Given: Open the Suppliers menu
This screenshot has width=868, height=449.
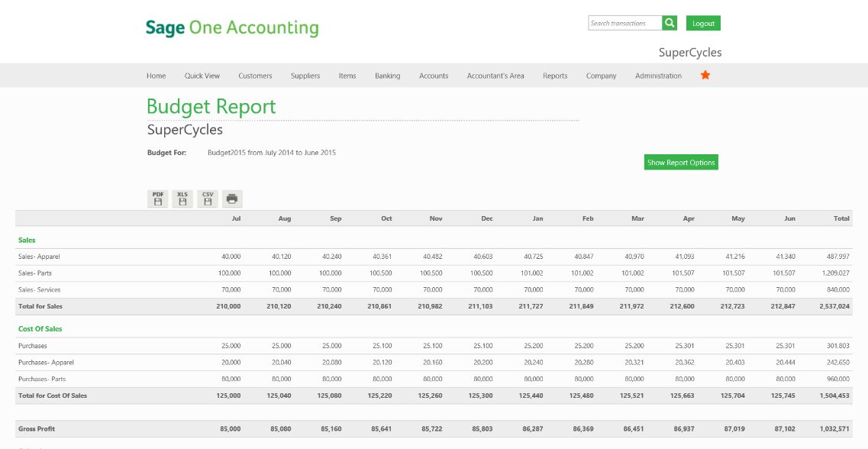Looking at the screenshot, I should (x=305, y=76).
